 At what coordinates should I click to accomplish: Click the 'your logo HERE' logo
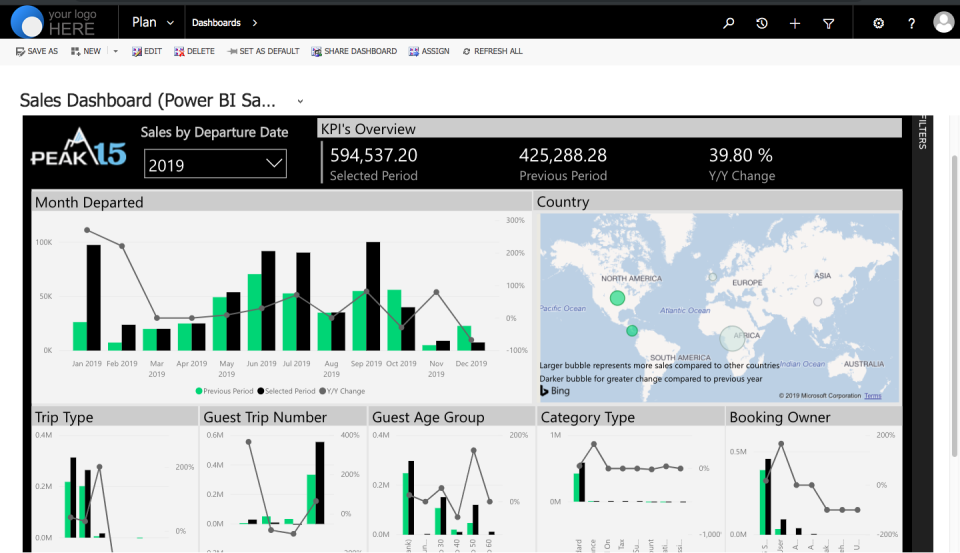(54, 22)
